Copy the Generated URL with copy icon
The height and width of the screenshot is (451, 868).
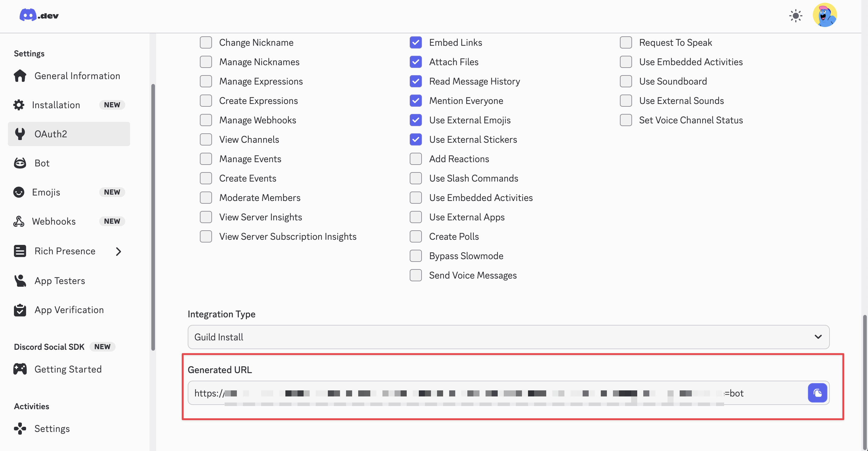[x=817, y=393]
